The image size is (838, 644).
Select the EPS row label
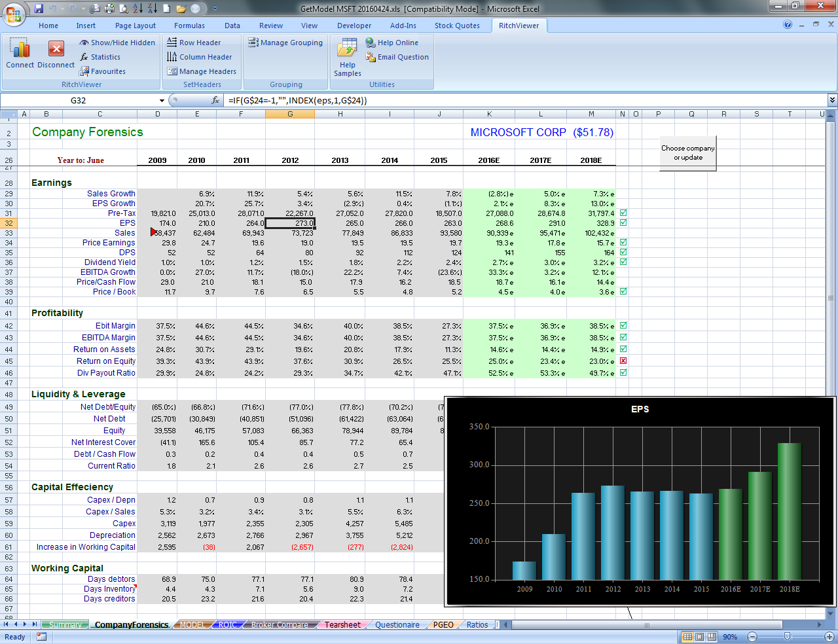pyautogui.click(x=128, y=223)
